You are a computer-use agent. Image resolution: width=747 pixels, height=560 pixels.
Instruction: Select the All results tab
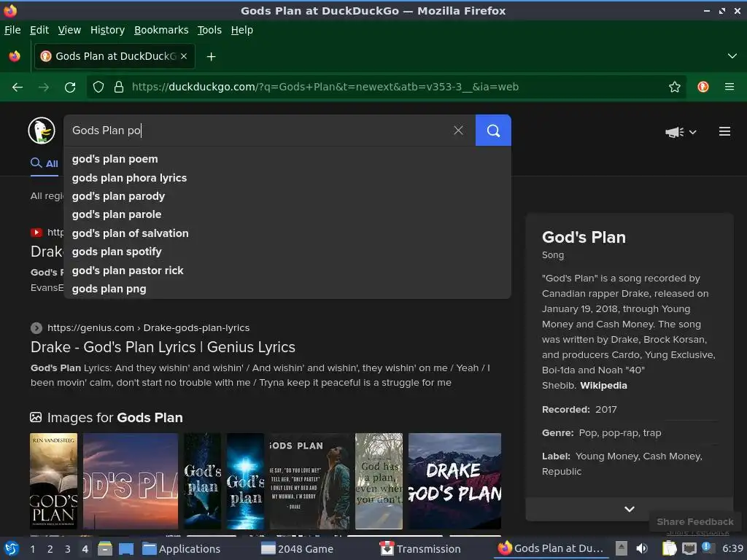click(44, 164)
